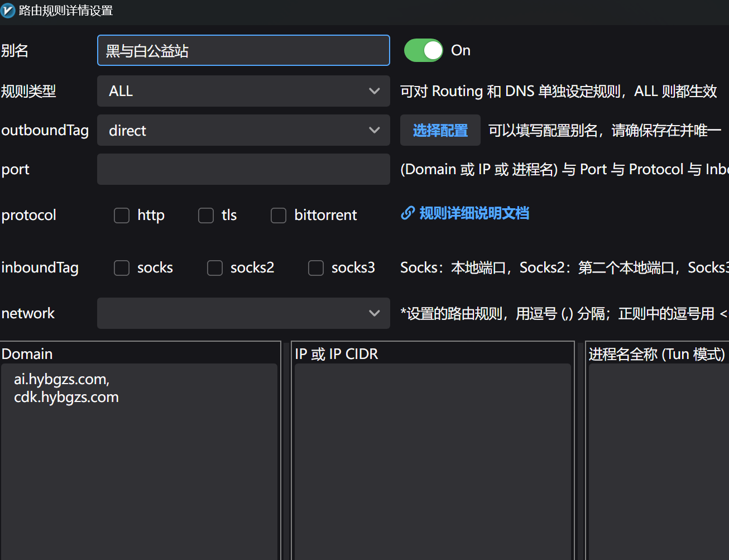This screenshot has height=560, width=729.
Task: Click the cdk.hybgzs.com domain entry
Action: 66,397
